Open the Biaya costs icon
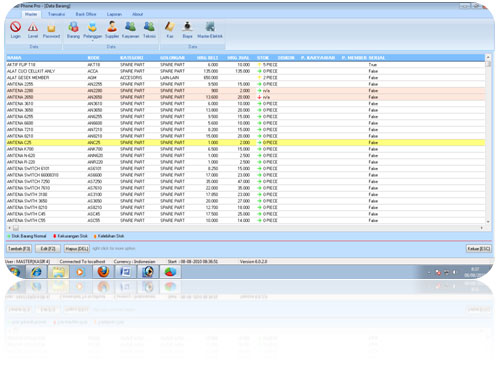Screen dimensions: 499x373 [x=187, y=30]
